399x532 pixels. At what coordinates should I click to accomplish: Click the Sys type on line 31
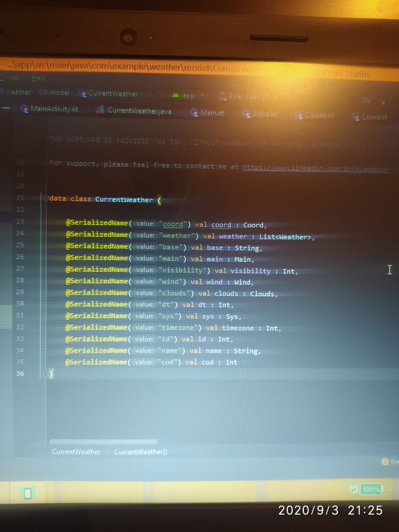point(232,316)
